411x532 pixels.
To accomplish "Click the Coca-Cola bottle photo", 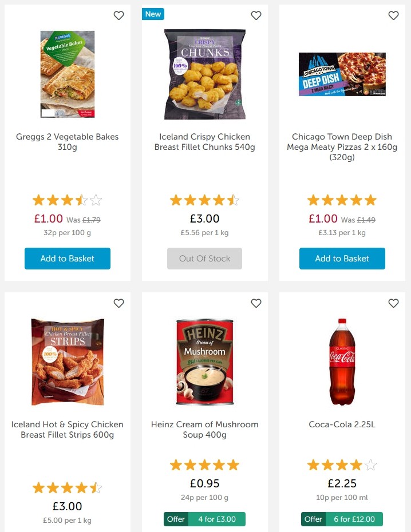I will click(x=342, y=360).
